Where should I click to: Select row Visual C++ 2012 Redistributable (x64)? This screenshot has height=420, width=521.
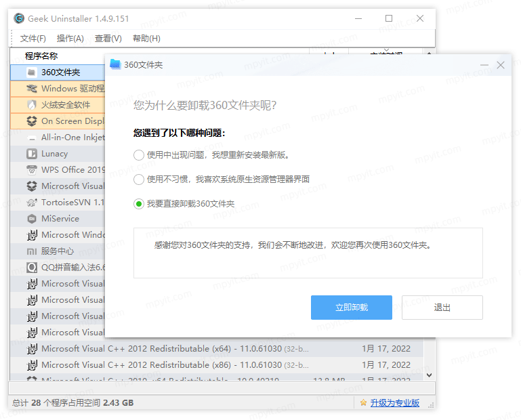[217, 349]
